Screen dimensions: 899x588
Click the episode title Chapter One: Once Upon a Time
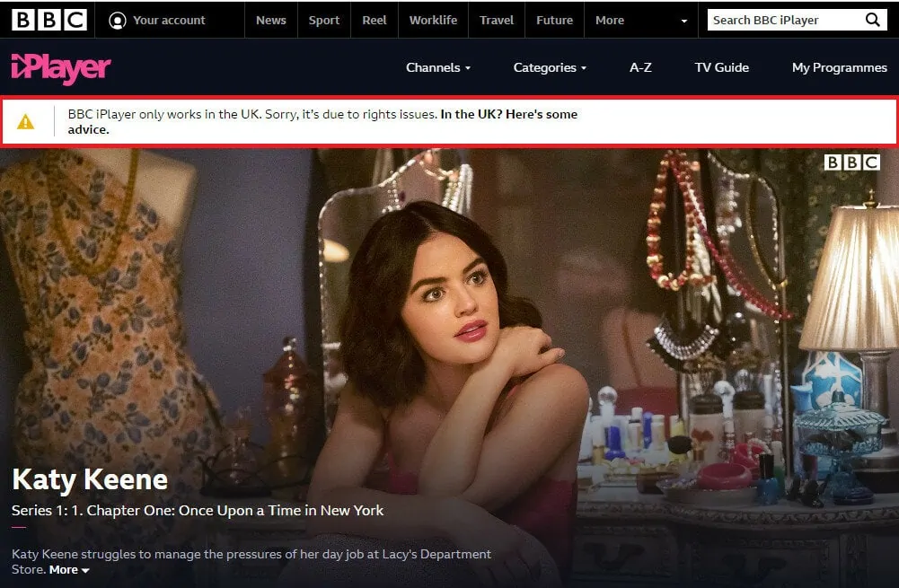coord(198,510)
